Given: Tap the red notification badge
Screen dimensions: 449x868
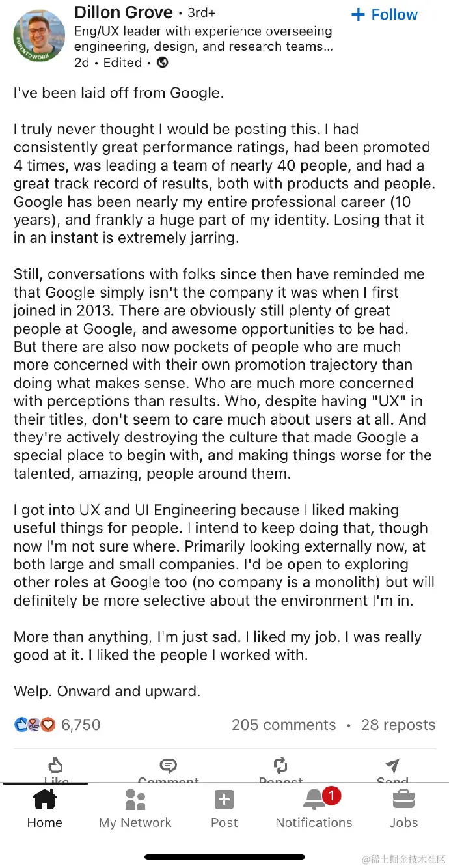Looking at the screenshot, I should (332, 795).
